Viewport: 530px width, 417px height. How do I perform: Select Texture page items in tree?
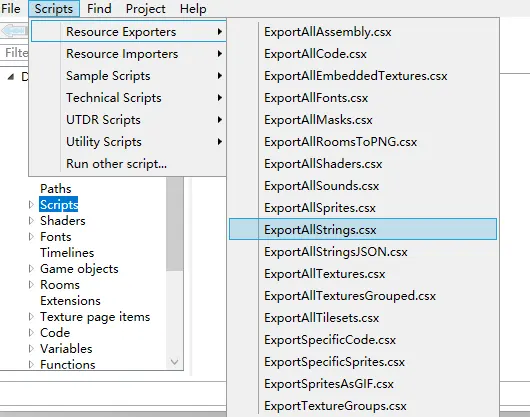click(x=95, y=317)
